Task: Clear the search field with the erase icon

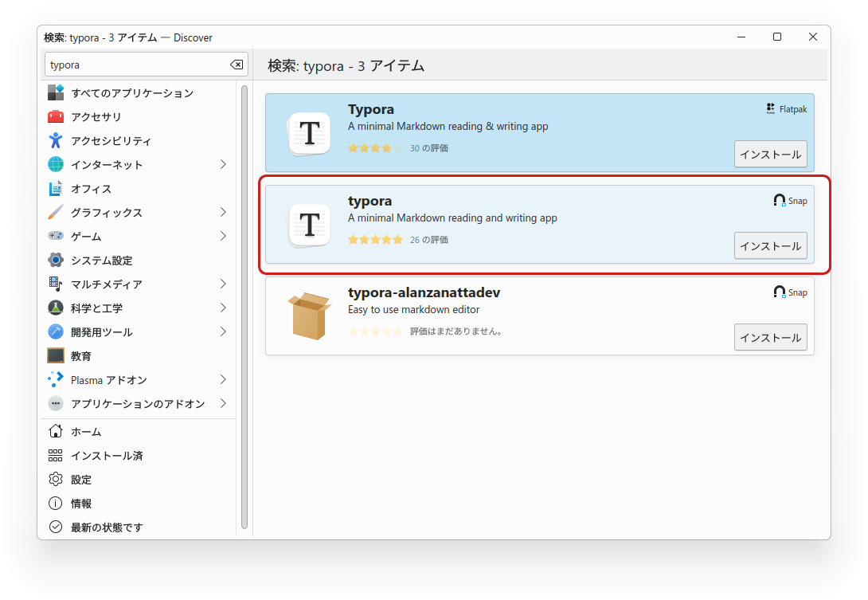Action: (237, 65)
